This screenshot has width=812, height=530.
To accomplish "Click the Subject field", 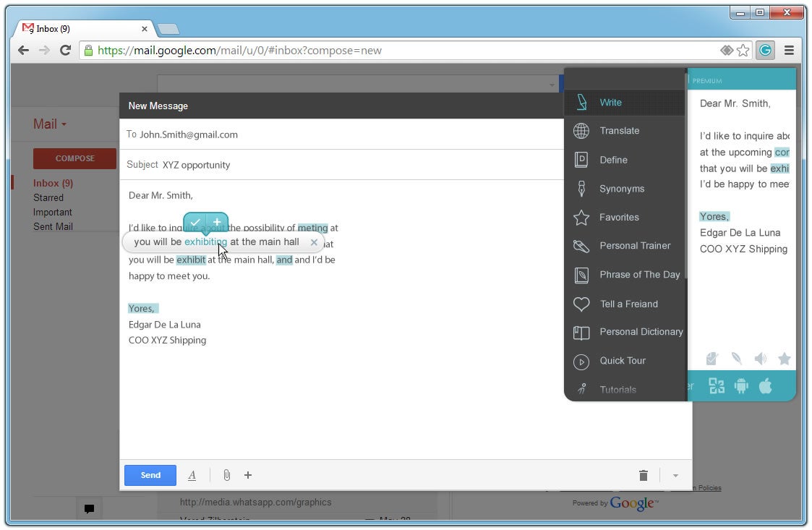I will pyautogui.click(x=342, y=165).
